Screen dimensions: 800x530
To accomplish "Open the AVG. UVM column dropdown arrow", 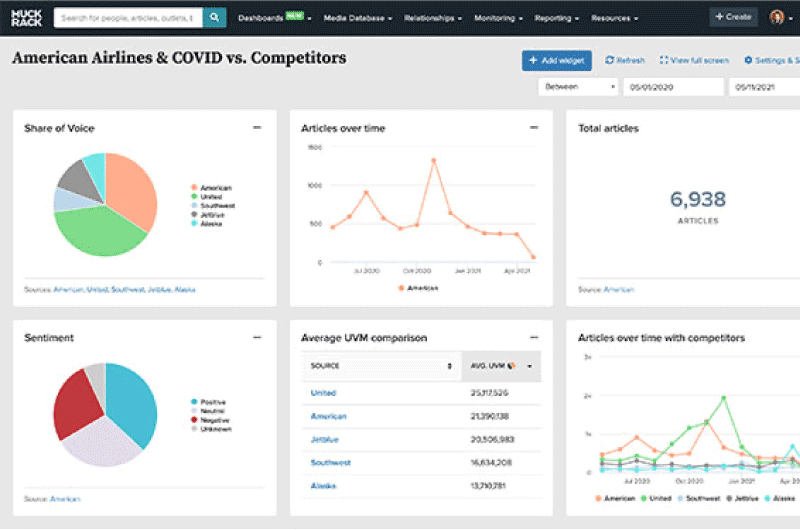I will [530, 366].
